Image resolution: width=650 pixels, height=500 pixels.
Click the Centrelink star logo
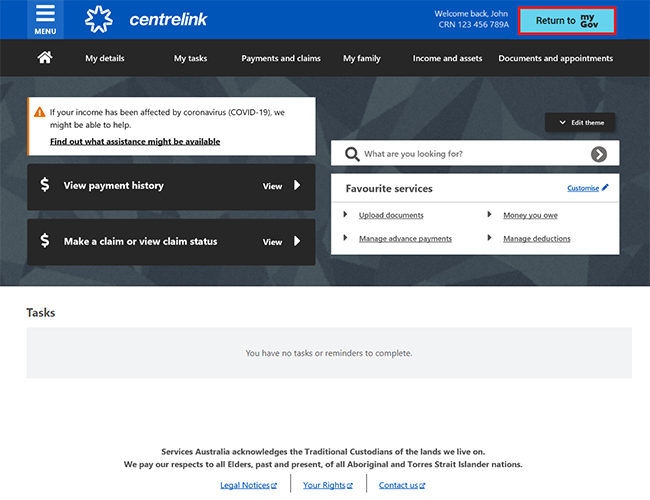pyautogui.click(x=99, y=19)
